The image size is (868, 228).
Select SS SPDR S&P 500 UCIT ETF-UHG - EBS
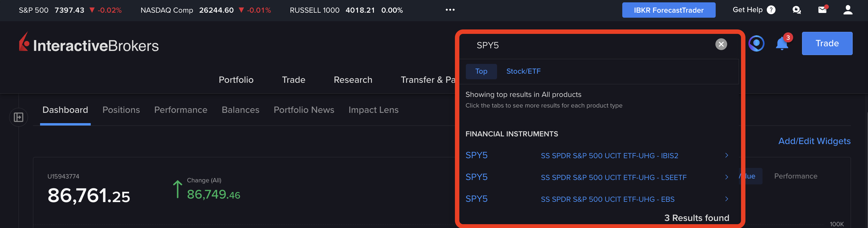coord(608,199)
